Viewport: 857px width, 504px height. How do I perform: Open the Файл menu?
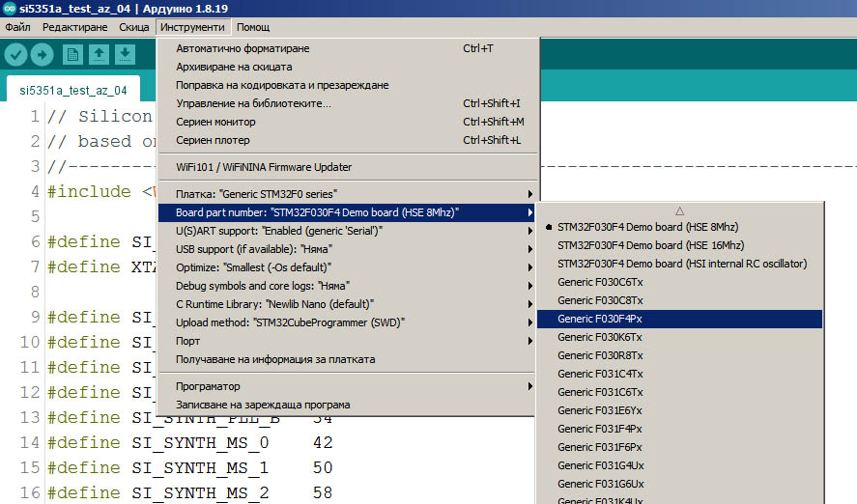[17, 27]
